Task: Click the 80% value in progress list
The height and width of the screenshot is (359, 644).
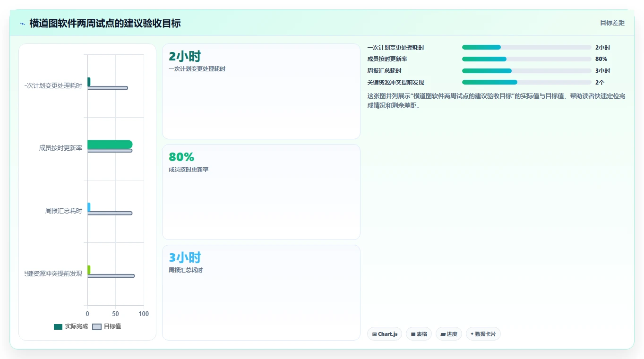Action: (601, 59)
